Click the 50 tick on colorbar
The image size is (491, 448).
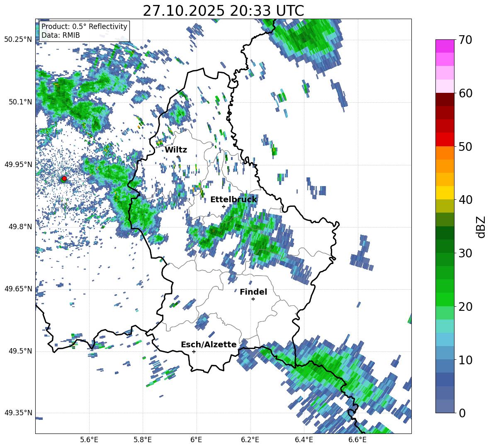465,146
